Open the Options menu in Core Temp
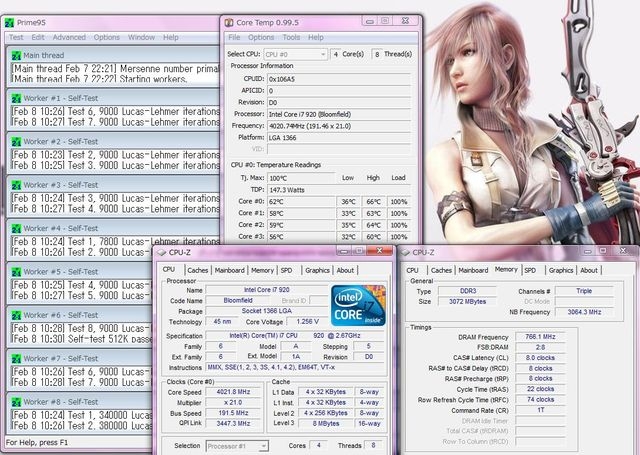This screenshot has width=640, height=455. coord(261,37)
